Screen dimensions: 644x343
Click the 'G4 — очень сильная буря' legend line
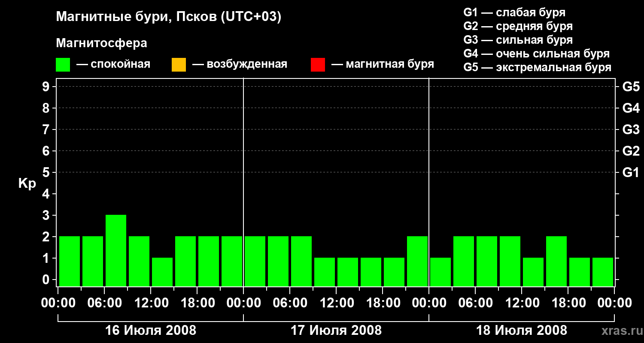[537, 54]
